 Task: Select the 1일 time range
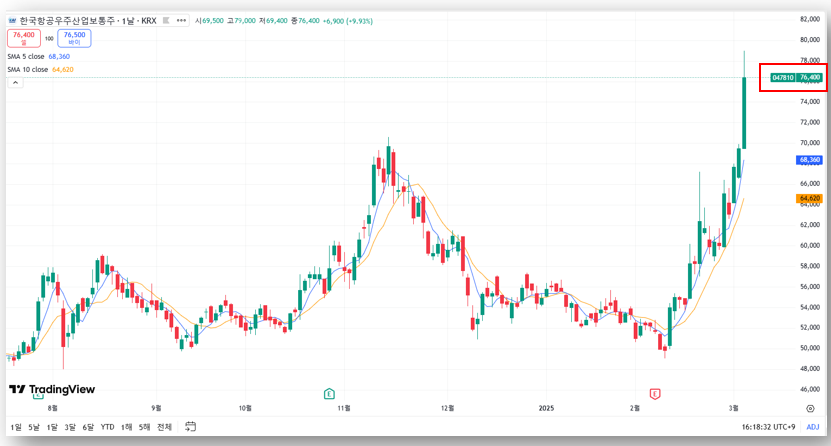click(16, 427)
